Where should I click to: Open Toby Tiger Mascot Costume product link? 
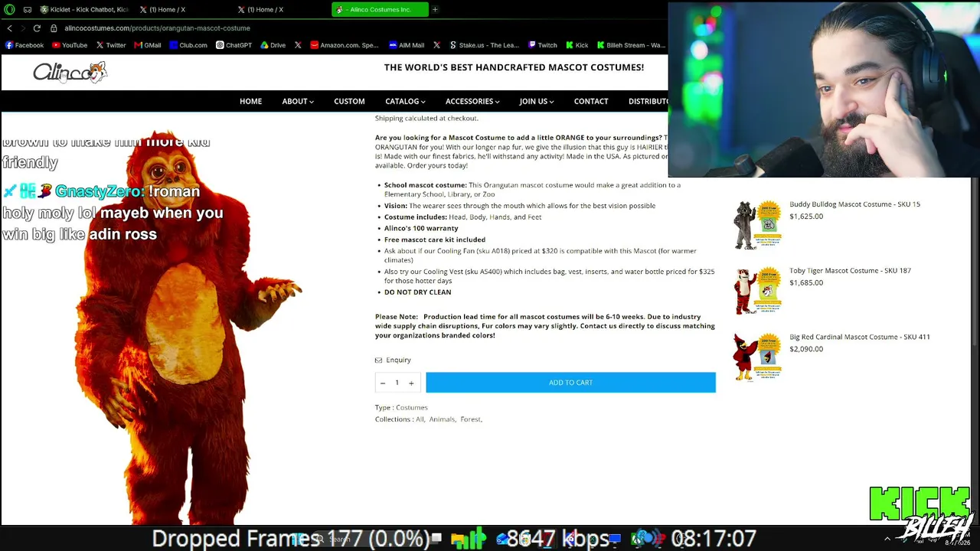[850, 271]
